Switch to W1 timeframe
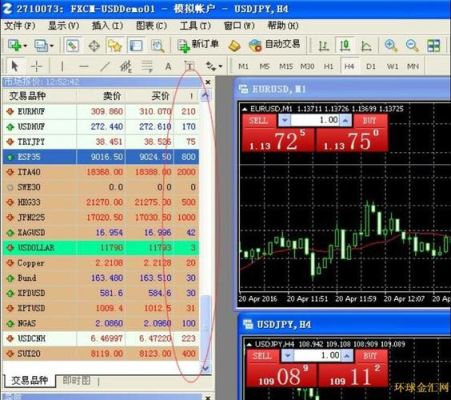This screenshot has width=451, height=400. pyautogui.click(x=392, y=66)
